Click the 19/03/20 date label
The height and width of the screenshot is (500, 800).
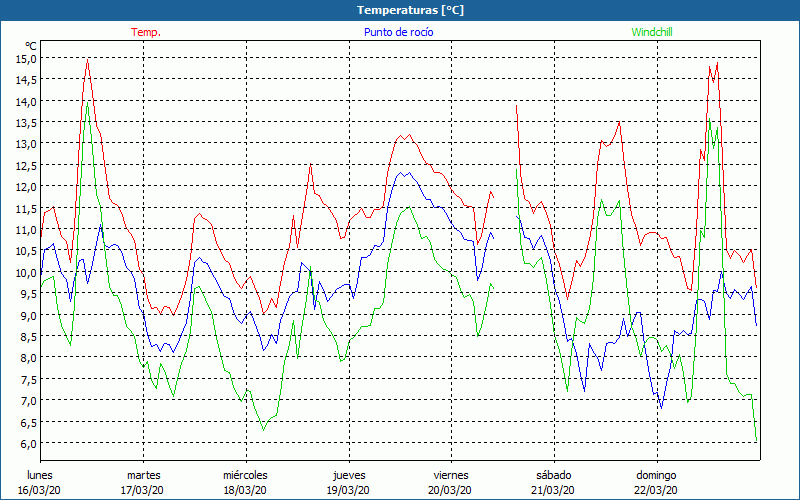[348, 490]
